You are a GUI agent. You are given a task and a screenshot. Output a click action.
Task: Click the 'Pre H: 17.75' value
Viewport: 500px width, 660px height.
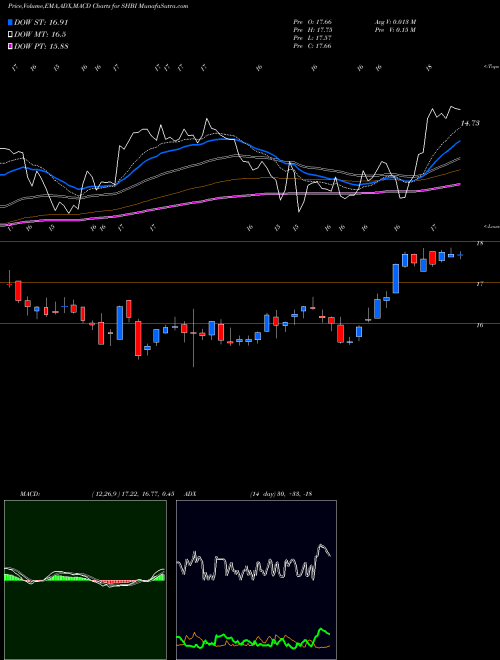313,30
